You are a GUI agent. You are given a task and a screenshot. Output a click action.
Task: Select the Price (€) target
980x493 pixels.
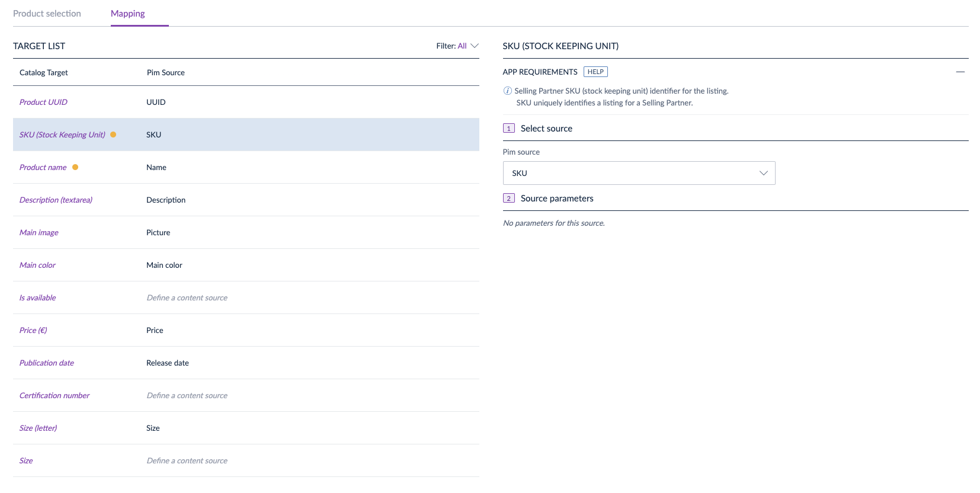tap(33, 330)
